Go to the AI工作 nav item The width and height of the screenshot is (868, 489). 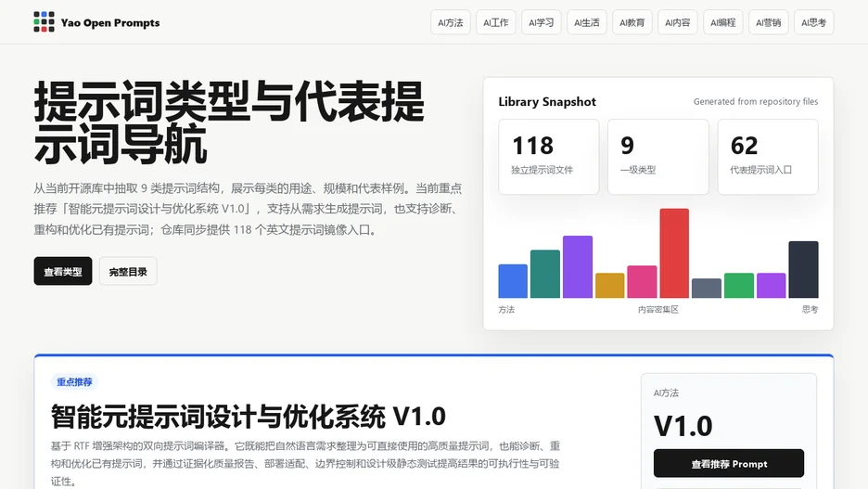click(496, 22)
